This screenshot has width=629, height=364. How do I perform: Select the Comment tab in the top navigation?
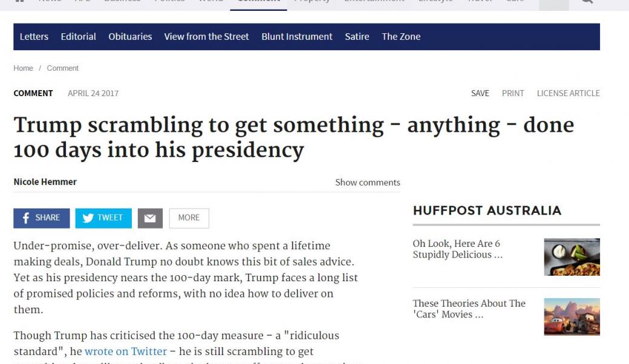pos(258,1)
